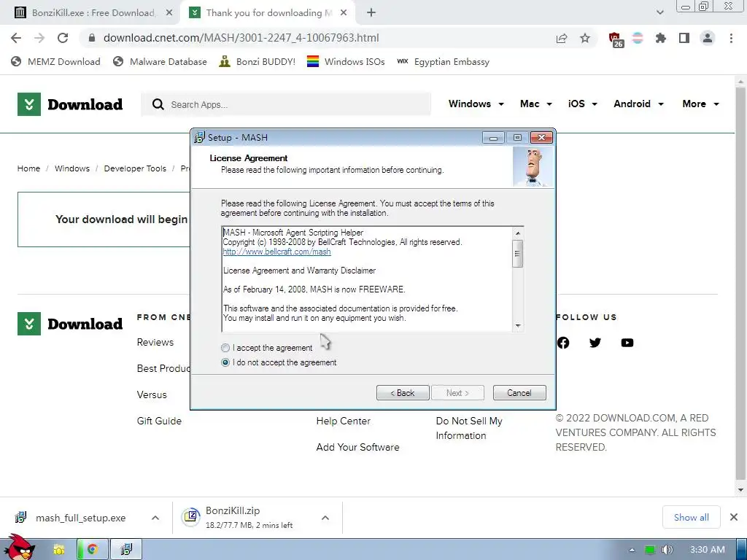Open the Help Center link
Image resolution: width=747 pixels, height=560 pixels.
[343, 421]
